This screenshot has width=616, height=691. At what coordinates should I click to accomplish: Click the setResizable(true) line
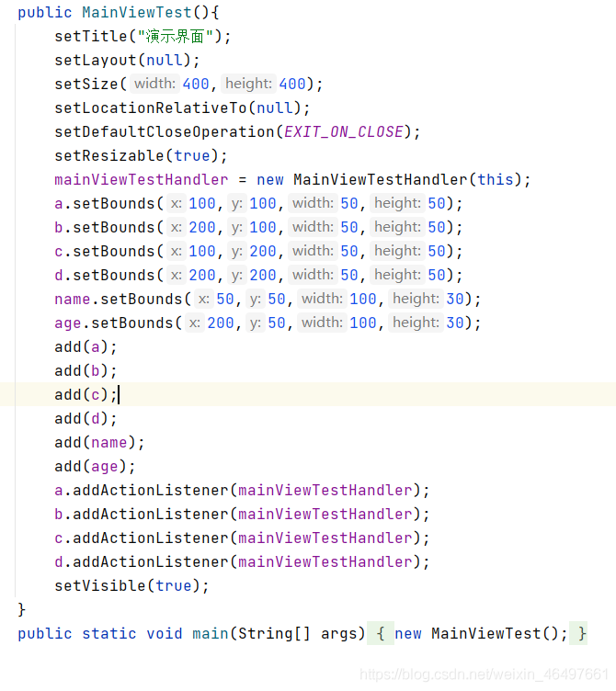click(x=141, y=155)
